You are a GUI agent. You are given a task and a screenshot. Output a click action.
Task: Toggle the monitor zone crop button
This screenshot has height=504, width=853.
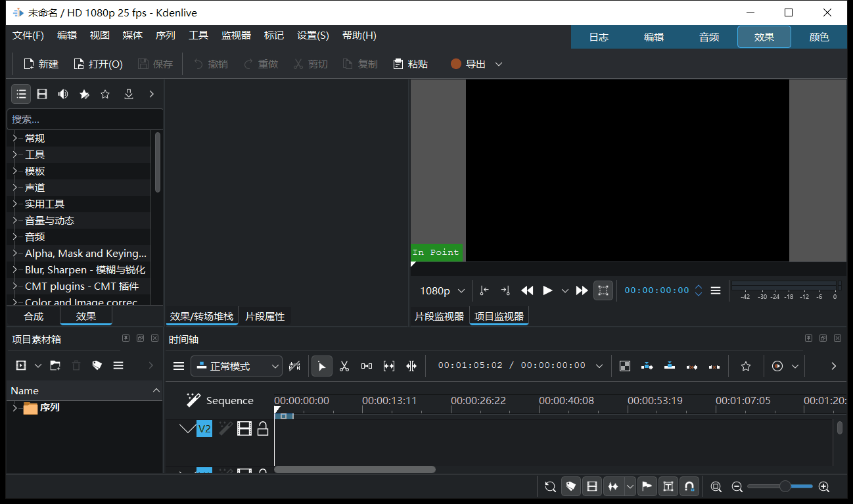pos(603,290)
